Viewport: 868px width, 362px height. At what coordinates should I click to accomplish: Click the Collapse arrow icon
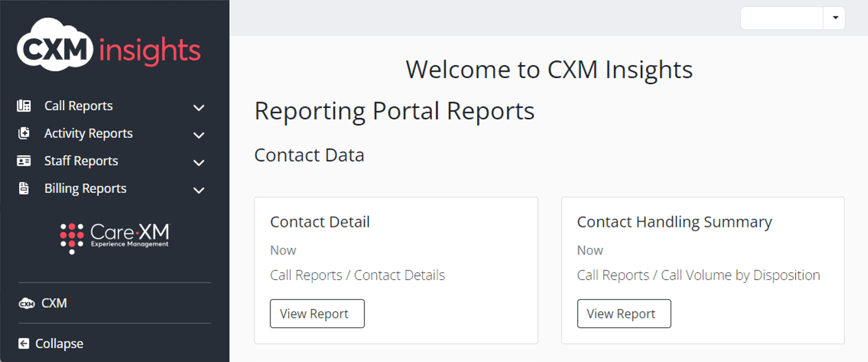coord(24,343)
